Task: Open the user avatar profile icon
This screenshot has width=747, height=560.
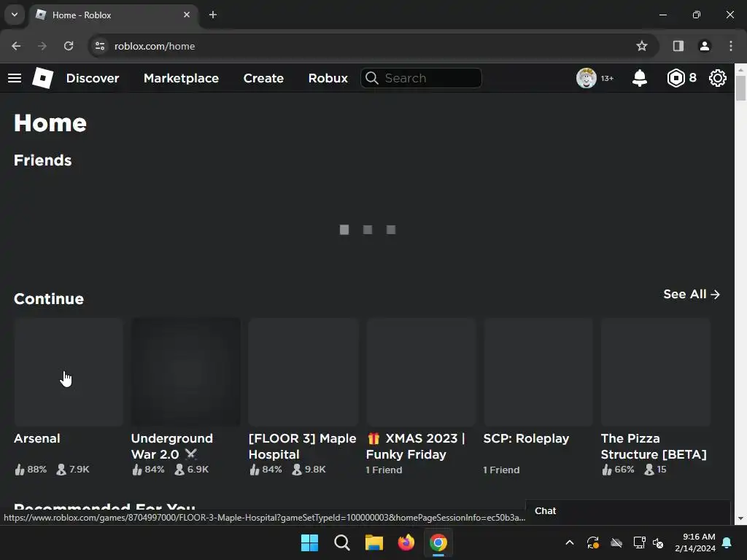Action: pos(586,78)
